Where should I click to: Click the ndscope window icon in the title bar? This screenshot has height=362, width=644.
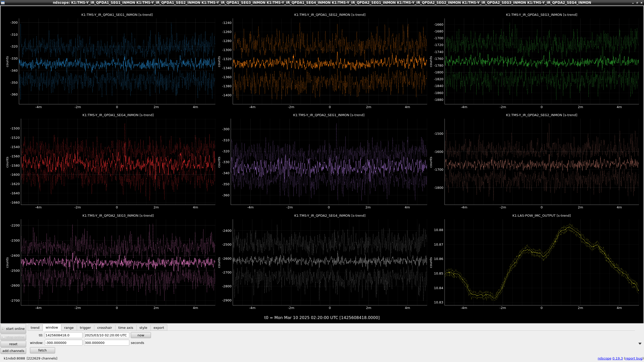coord(3,3)
